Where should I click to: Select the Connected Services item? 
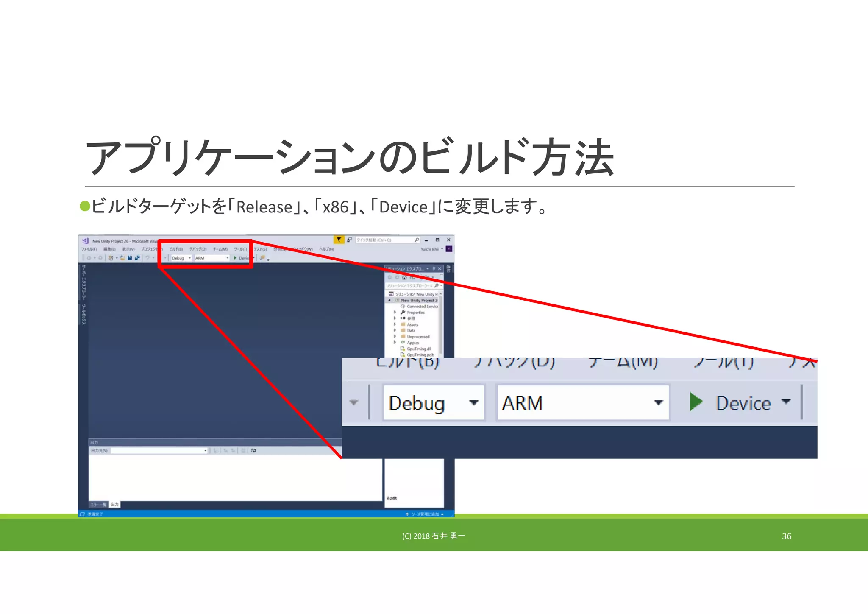[419, 306]
